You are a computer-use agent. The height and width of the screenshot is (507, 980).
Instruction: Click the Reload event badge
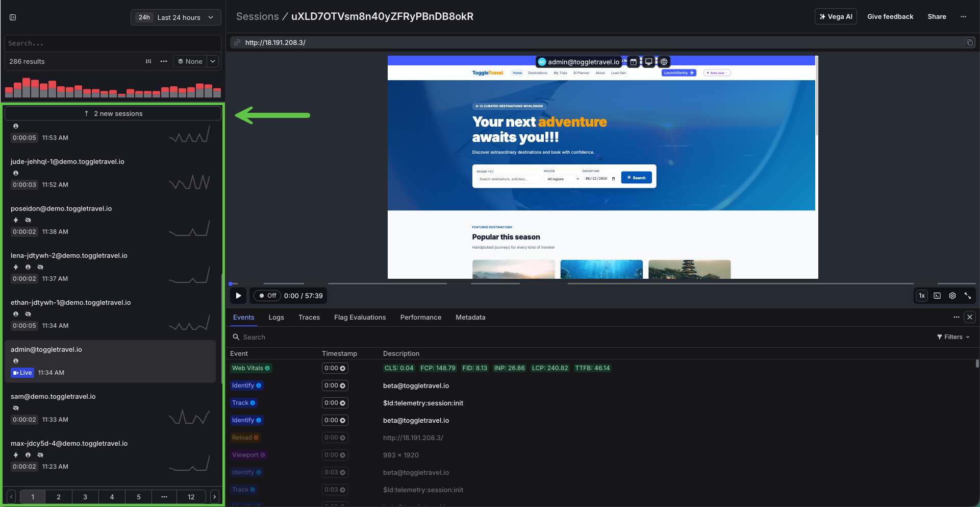[x=245, y=438]
